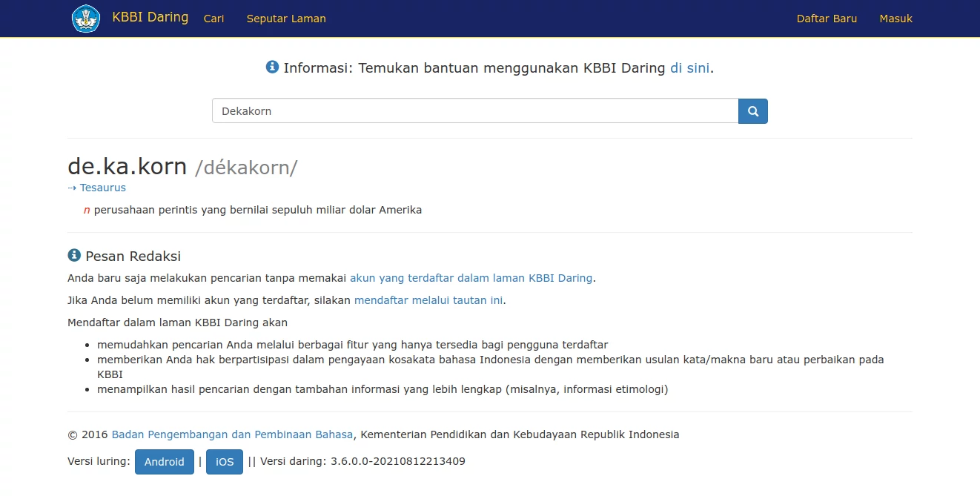Follow 'akun yang terdaftar dalam laman KBBI Daring' link

click(x=471, y=278)
